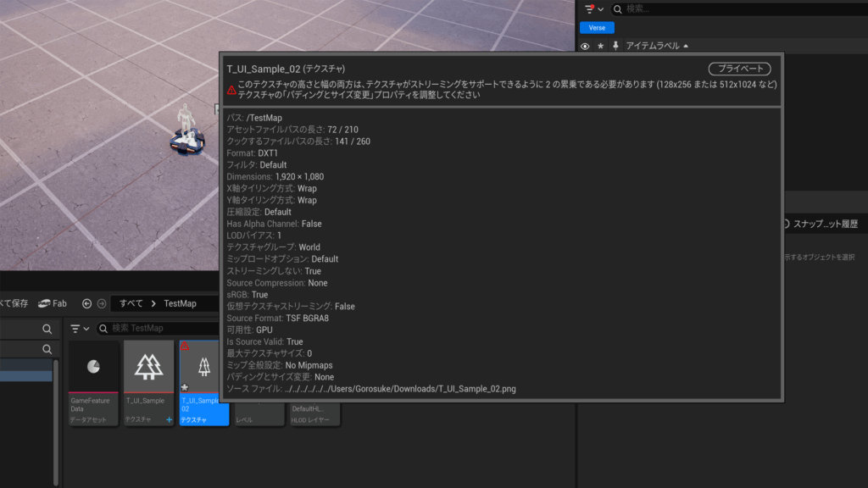The height and width of the screenshot is (488, 868).
Task: Expand the content filter dropdown chevron
Action: coord(86,329)
